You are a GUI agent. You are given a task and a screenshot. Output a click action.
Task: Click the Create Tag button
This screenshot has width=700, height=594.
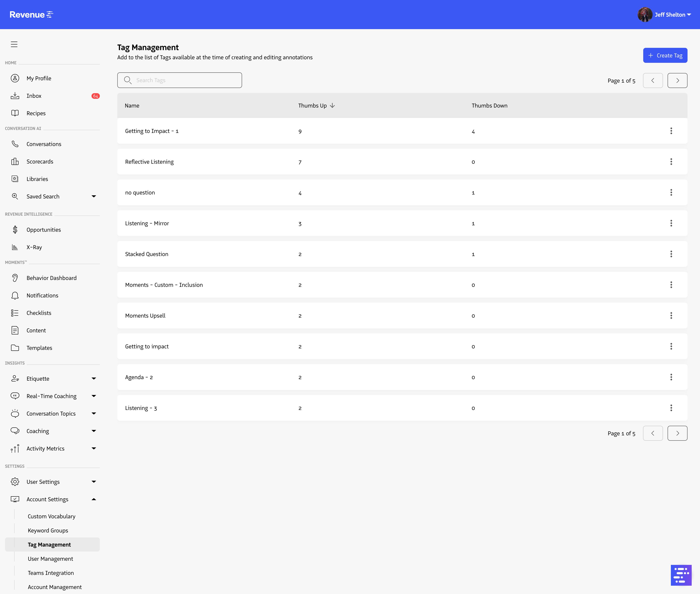point(665,56)
